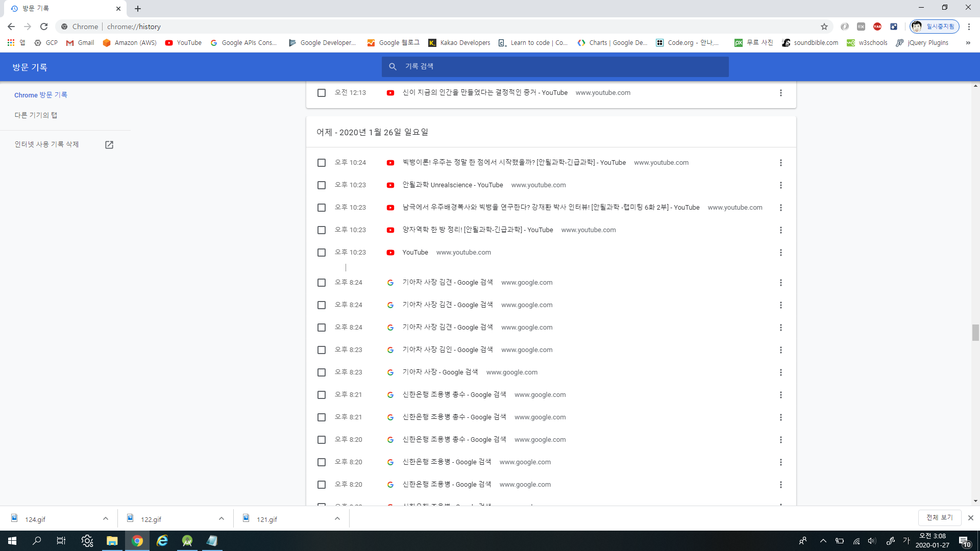Screen dimensions: 980x551
Task: Select Chrome 방문 기록 in sidebar
Action: (41, 95)
